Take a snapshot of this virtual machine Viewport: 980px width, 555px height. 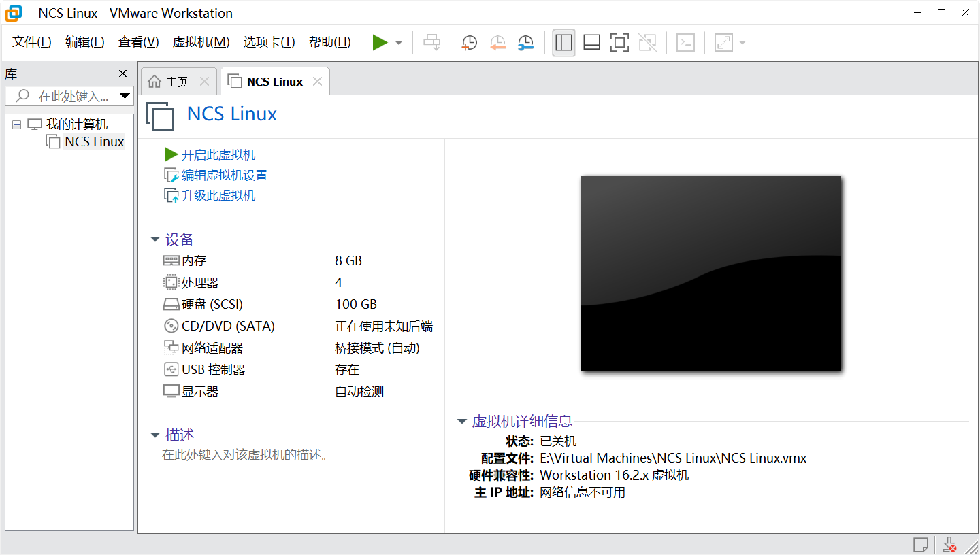[x=470, y=43]
